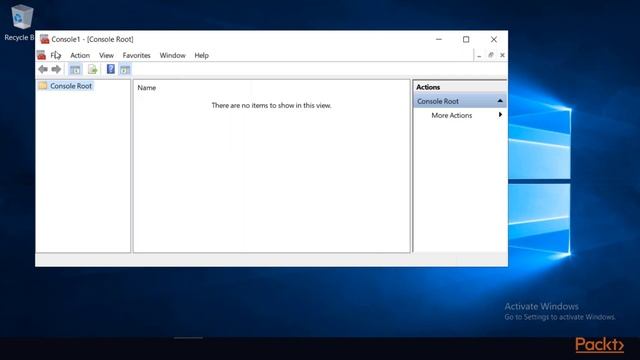Open Help via the blue question mark icon
640x360 pixels.
[x=111, y=69]
